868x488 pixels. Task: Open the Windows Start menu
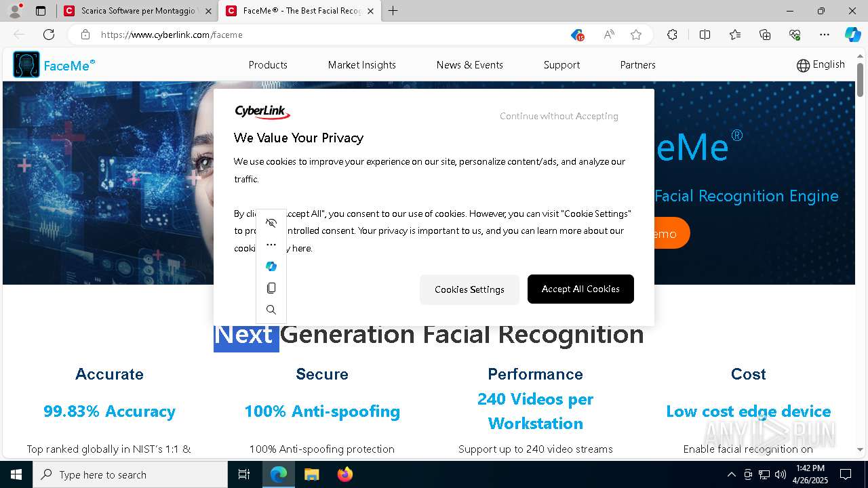point(16,474)
